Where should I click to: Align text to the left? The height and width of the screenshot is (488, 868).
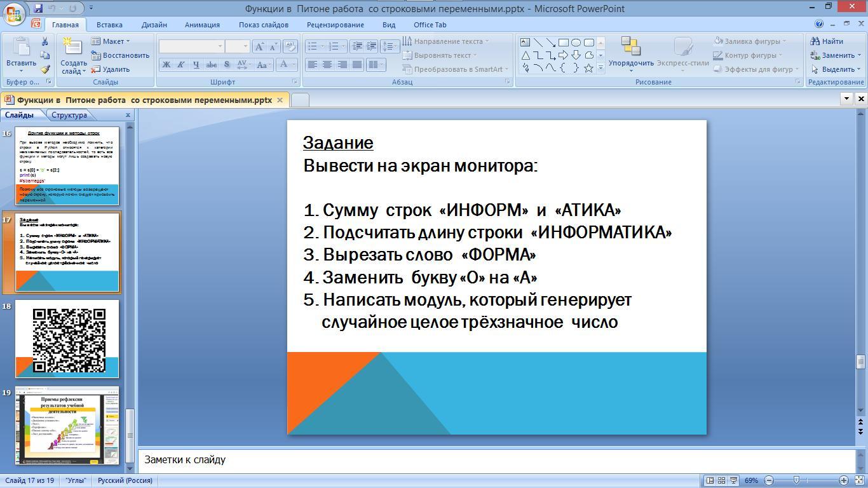tap(312, 64)
